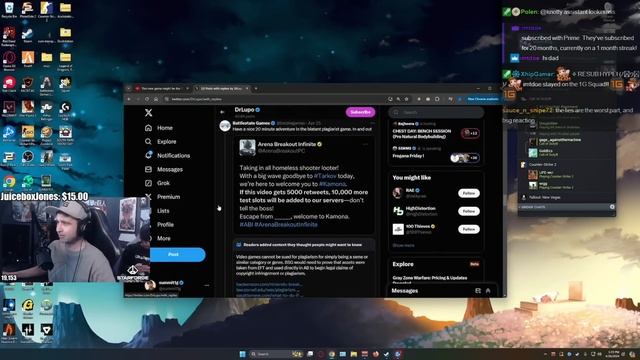
Task: Show hidden system tray icons chevron
Action: coord(545,354)
